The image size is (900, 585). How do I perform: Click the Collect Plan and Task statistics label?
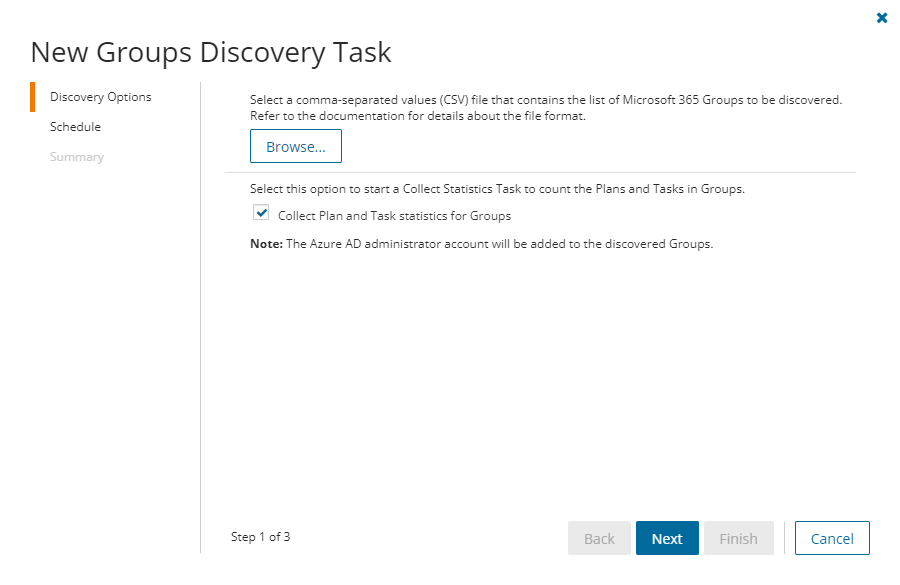tap(394, 215)
